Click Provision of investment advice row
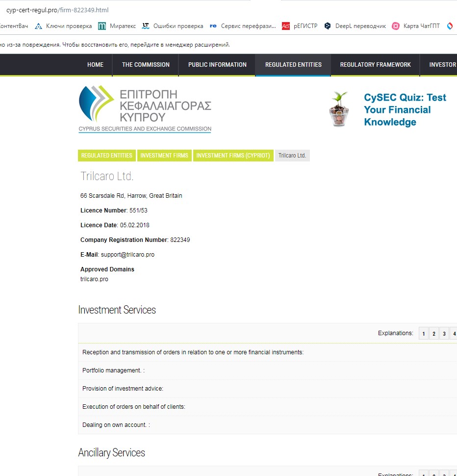This screenshot has width=457, height=476. tap(267, 389)
